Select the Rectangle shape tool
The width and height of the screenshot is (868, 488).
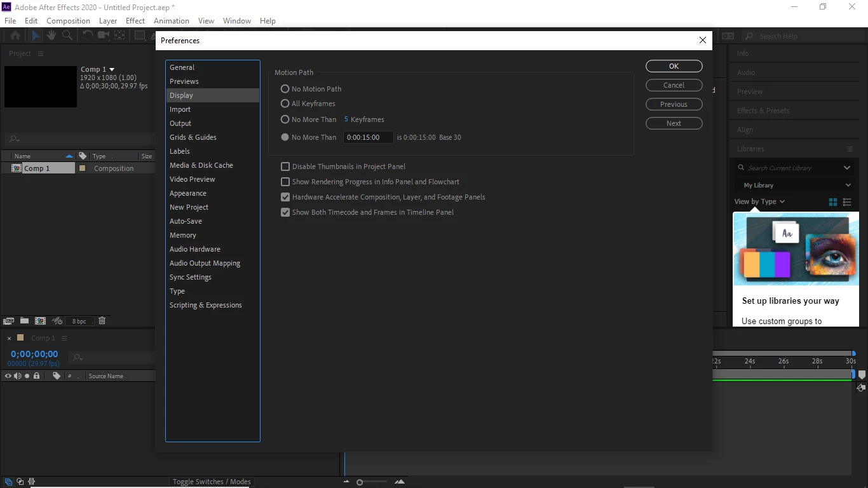click(x=140, y=36)
